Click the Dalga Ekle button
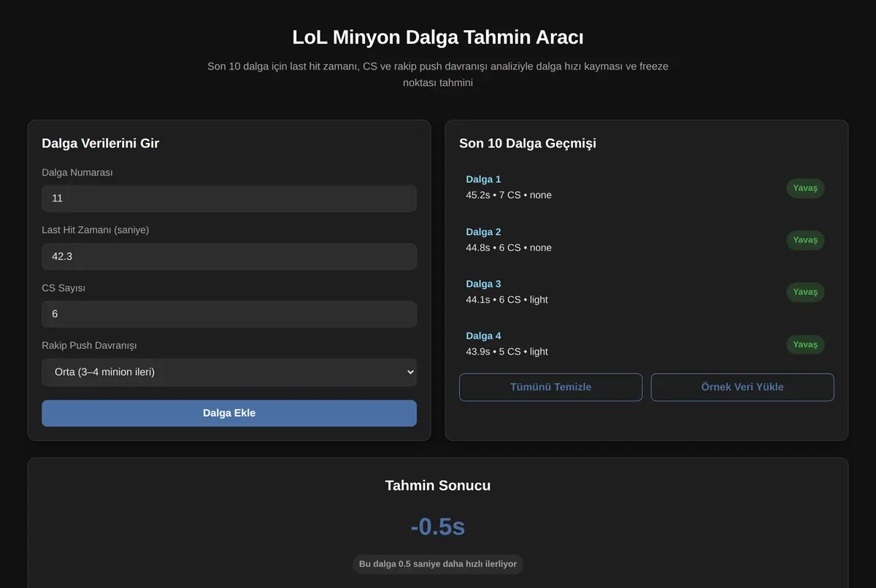 click(x=229, y=413)
